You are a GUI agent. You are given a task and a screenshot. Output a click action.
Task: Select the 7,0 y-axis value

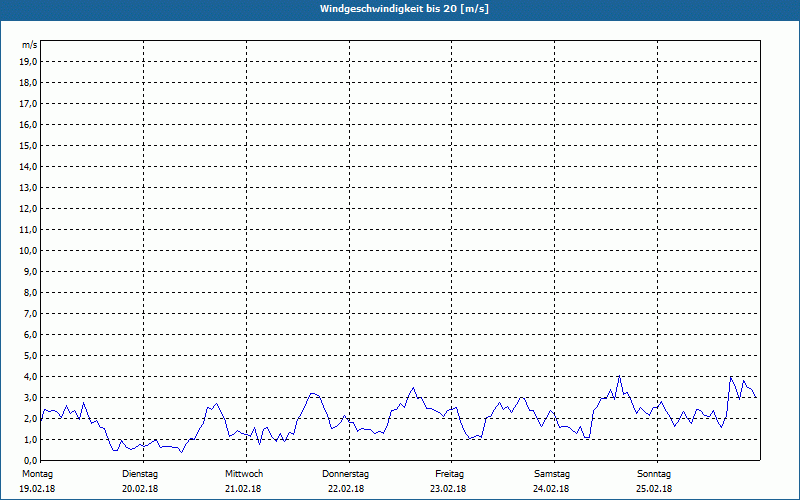[30, 313]
